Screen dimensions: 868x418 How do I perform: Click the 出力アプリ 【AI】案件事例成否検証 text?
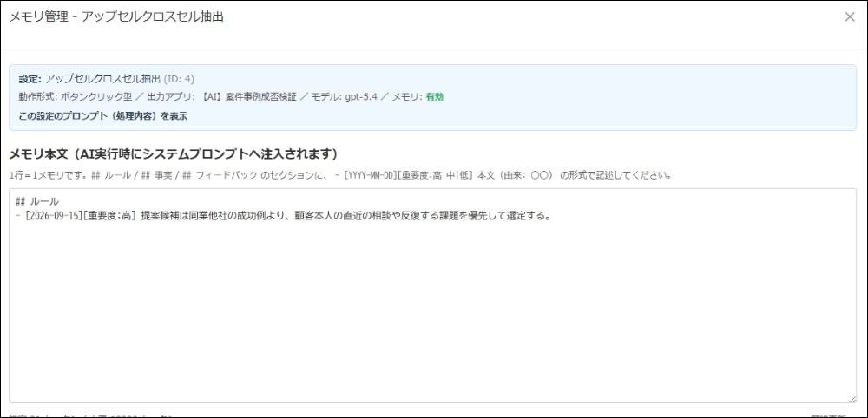(221, 97)
